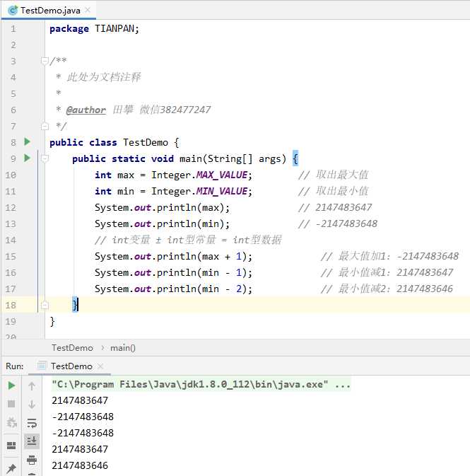Click the fold marker at the */ line
Viewport: 470px width, 476px height.
click(45, 126)
